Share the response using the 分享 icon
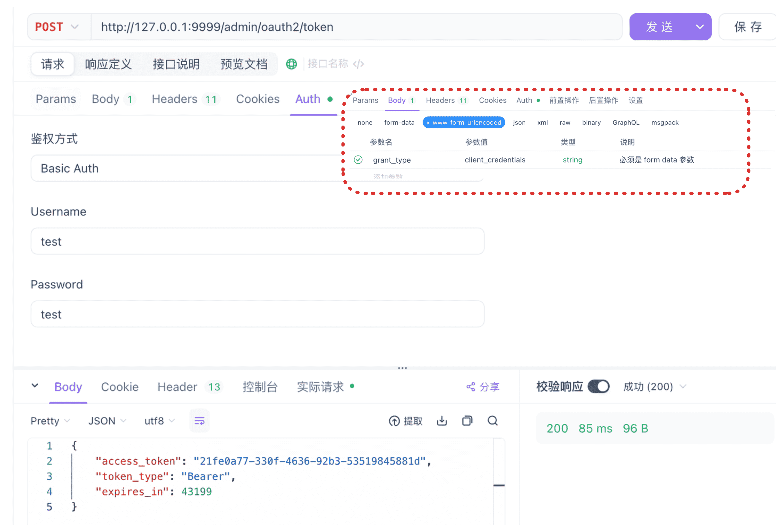The width and height of the screenshot is (783, 532). tap(483, 387)
